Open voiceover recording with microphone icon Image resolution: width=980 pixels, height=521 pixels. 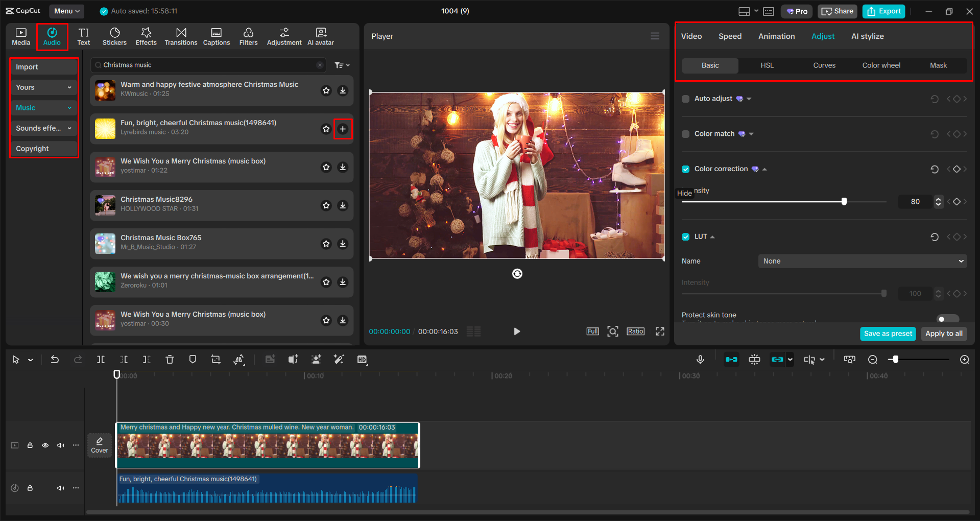[700, 359]
